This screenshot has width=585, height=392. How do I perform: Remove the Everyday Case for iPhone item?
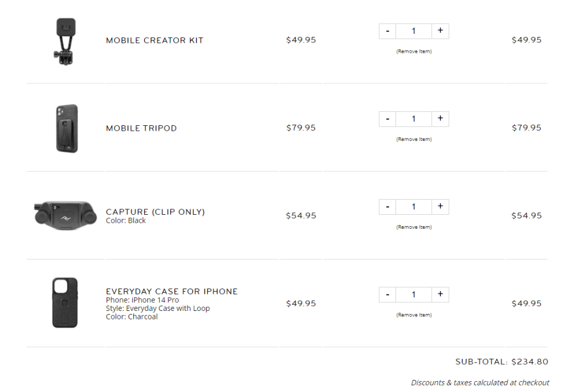pos(414,315)
